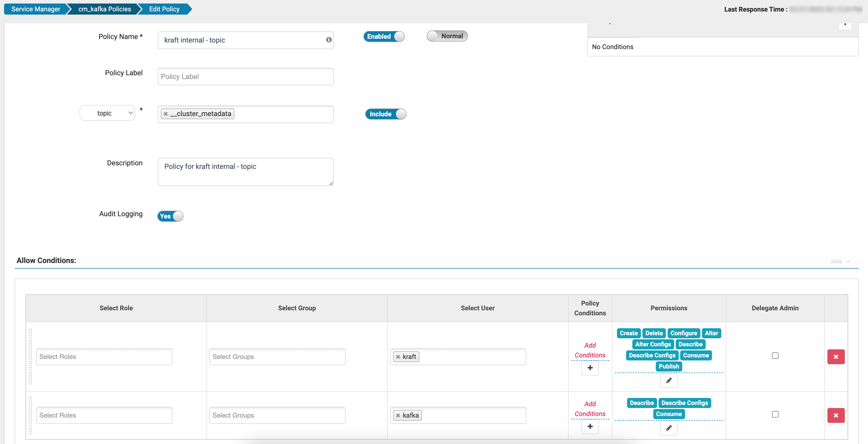Delete the kafka allow condition row

click(x=836, y=415)
